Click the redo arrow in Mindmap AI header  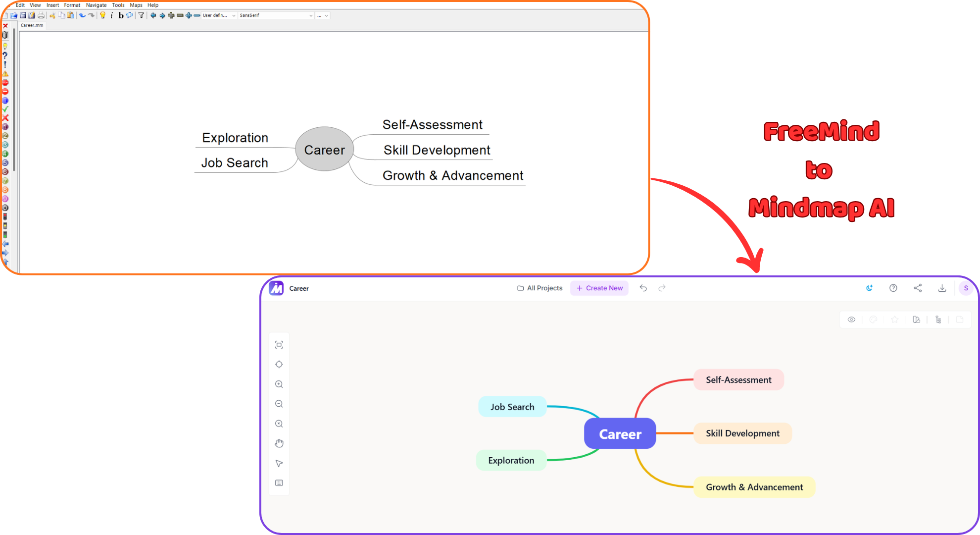[x=662, y=288]
